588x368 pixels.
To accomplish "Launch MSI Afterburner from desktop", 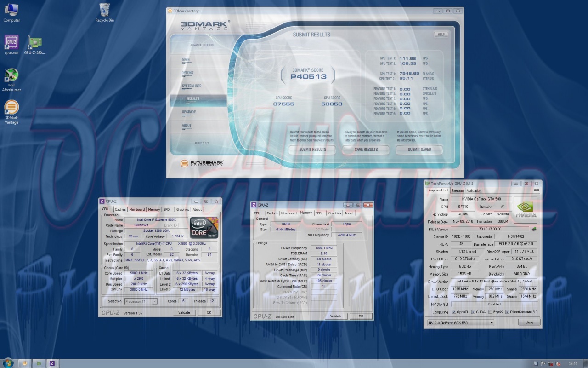I will tap(11, 75).
